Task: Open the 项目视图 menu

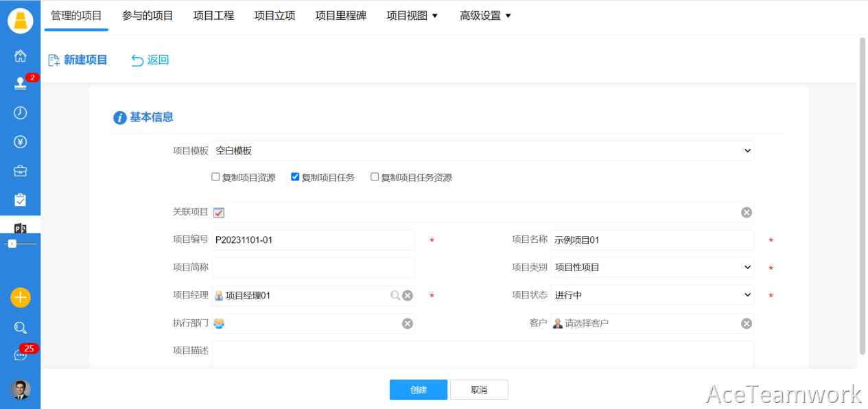Action: pyautogui.click(x=412, y=16)
